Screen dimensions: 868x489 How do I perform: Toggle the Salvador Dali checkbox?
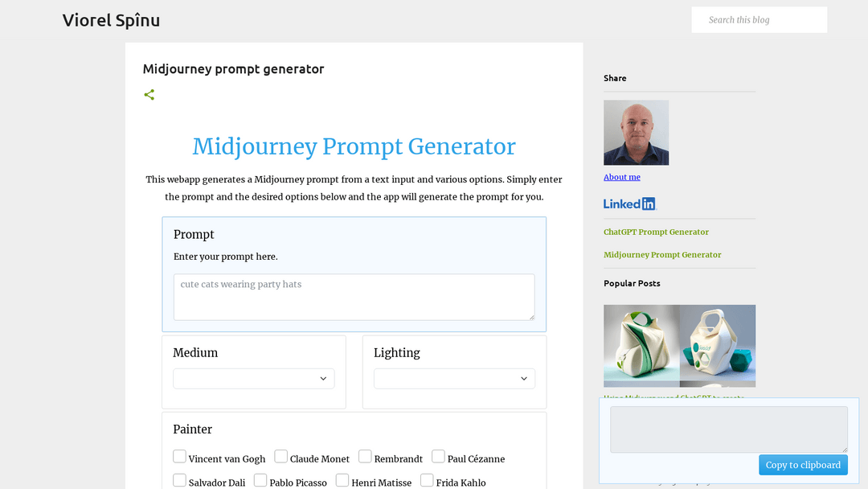point(180,480)
